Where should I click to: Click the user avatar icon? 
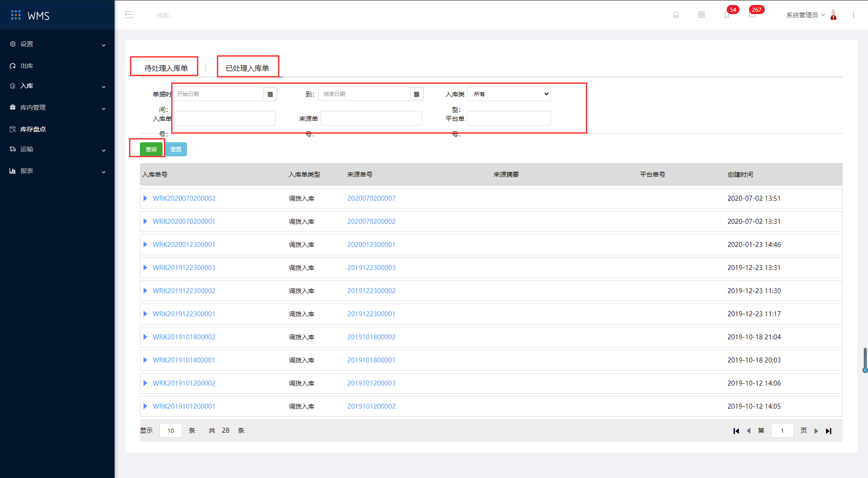coord(834,15)
